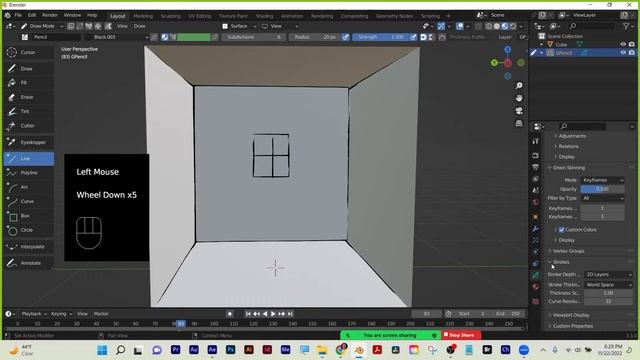
Task: Toggle radius pressure sensitivity button
Action: tap(345, 37)
